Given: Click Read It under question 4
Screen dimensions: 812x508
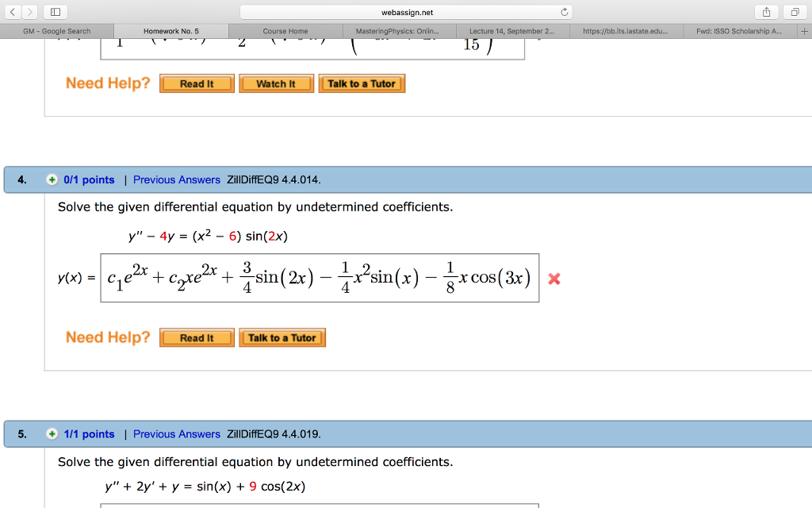Looking at the screenshot, I should click(197, 337).
